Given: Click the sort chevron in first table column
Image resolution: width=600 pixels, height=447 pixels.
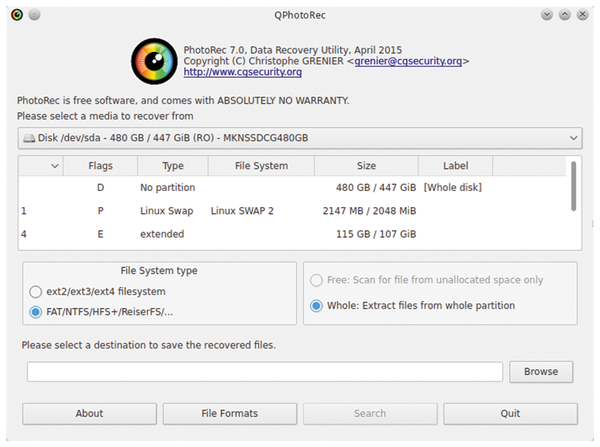Looking at the screenshot, I should click(55, 166).
